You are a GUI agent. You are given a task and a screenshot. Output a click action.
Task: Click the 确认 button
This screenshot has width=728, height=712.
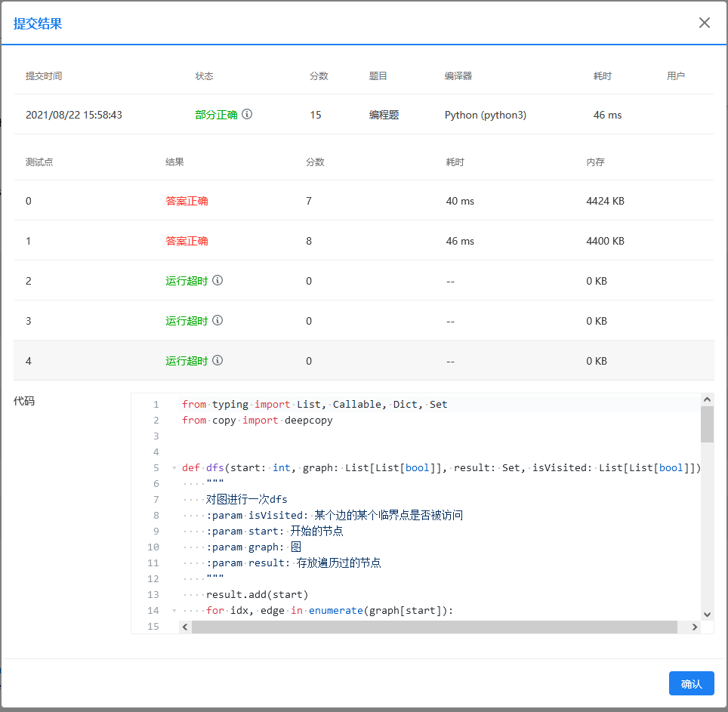point(691,683)
